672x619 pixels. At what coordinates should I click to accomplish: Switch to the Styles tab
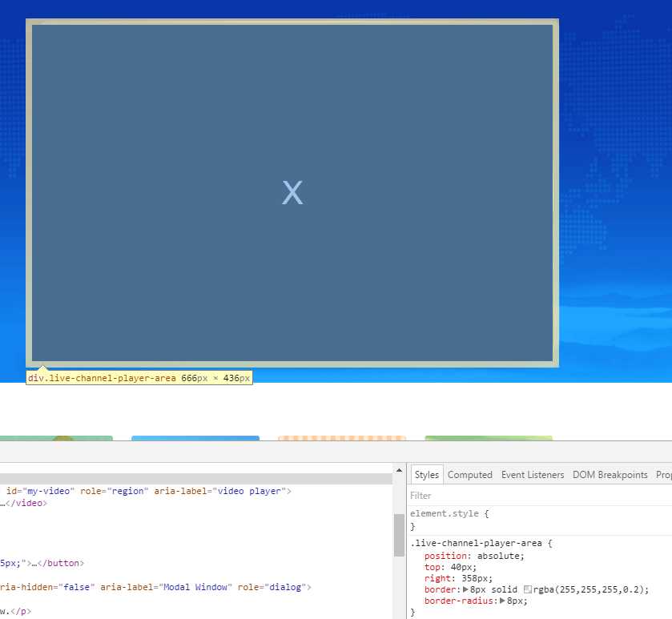[426, 475]
